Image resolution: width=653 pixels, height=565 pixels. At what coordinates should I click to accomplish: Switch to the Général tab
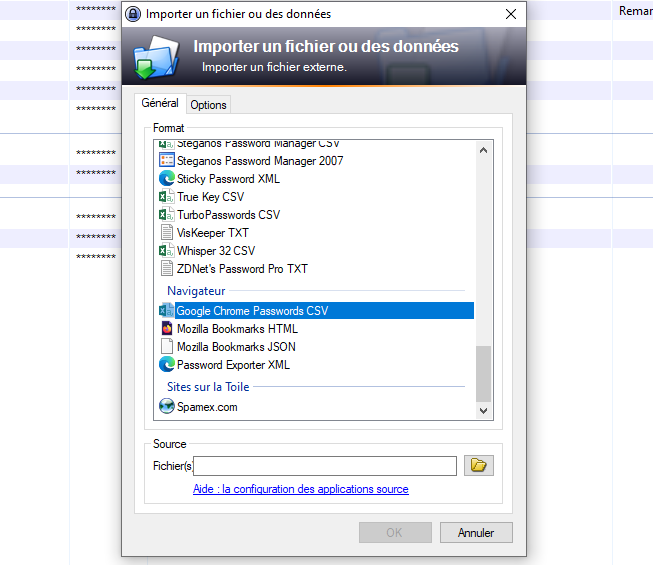coord(160,103)
